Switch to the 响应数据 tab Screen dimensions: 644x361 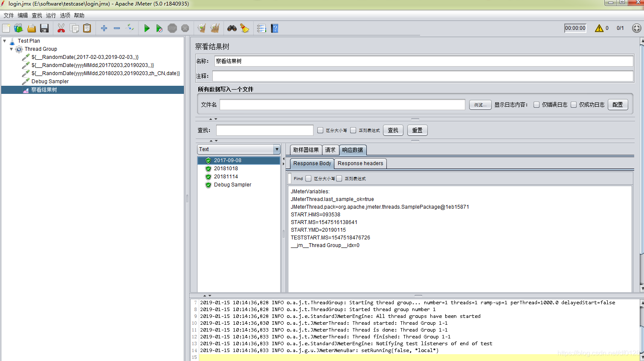coord(353,150)
